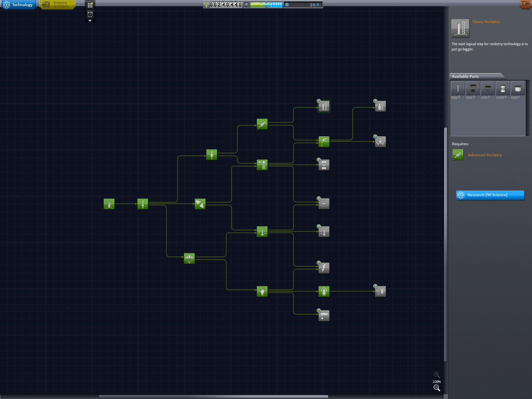Click the vertical scrollbar beside the tech tree
Viewport: 532px width, 399px height.
[446, 245]
